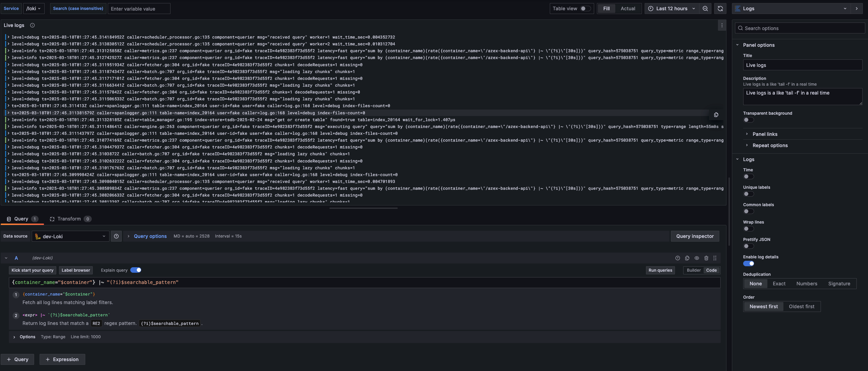
Task: Click Kick start your query button
Action: pyautogui.click(x=32, y=270)
